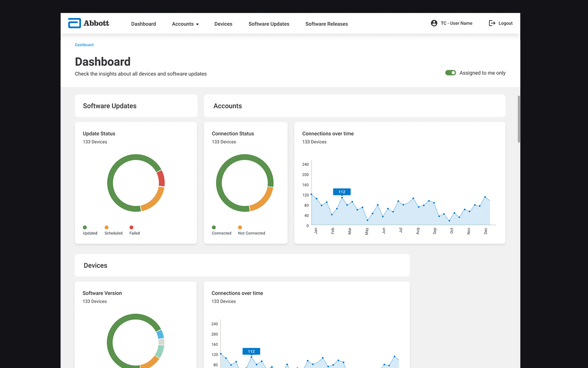Image resolution: width=588 pixels, height=368 pixels.
Task: Open the Software Releases nav item
Action: pyautogui.click(x=327, y=24)
